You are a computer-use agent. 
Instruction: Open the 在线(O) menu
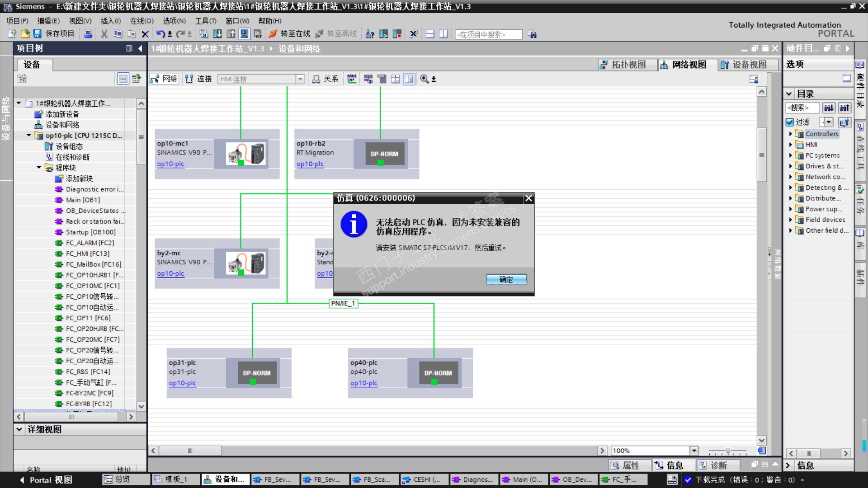[142, 21]
